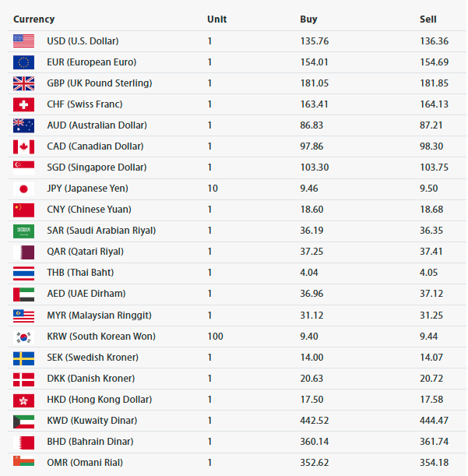Select the AUD (Australian Dollar) label

(x=97, y=125)
